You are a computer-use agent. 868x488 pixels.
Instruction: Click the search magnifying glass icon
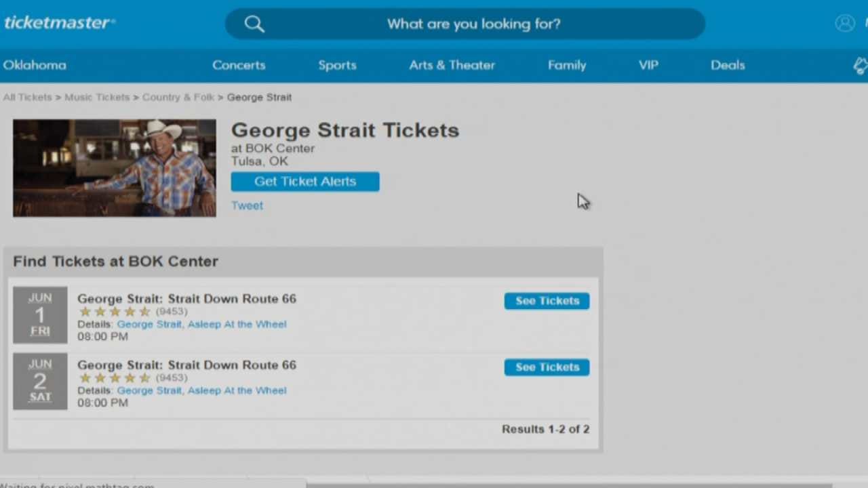pos(254,24)
